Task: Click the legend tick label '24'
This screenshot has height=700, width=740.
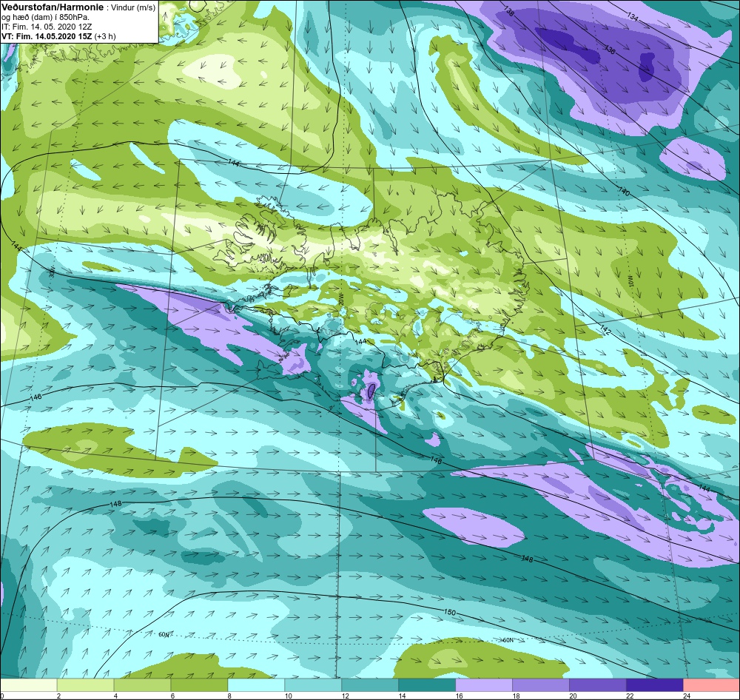Action: click(x=687, y=696)
